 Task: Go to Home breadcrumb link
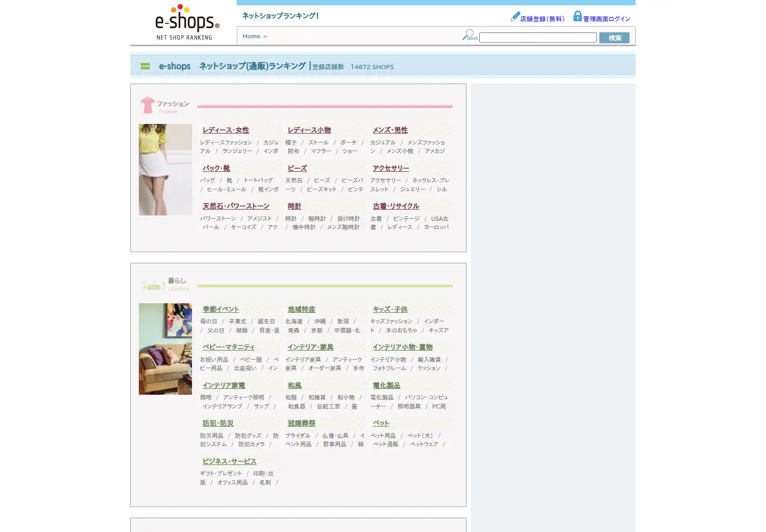252,36
